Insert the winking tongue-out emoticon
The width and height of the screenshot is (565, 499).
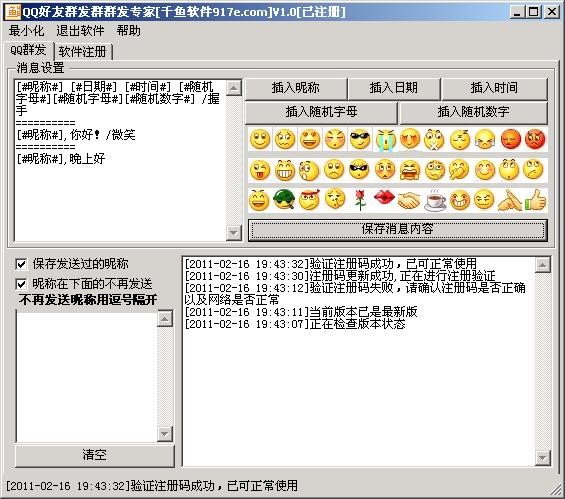260,170
